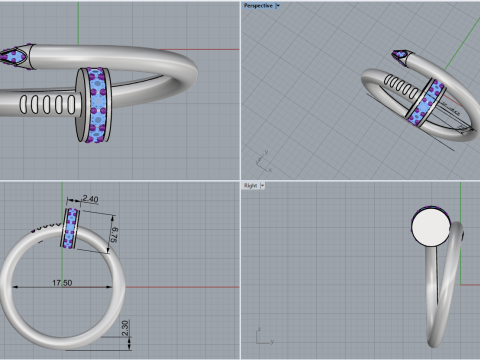The width and height of the screenshot is (480, 360).
Task: Open the Perspective viewport title menu
Action: (258, 6)
